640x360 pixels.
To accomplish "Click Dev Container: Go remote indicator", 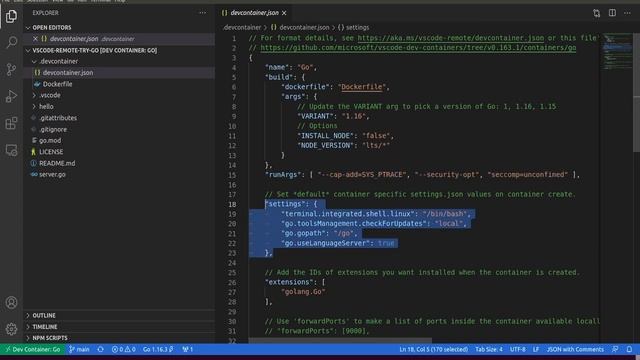I will [x=32, y=349].
